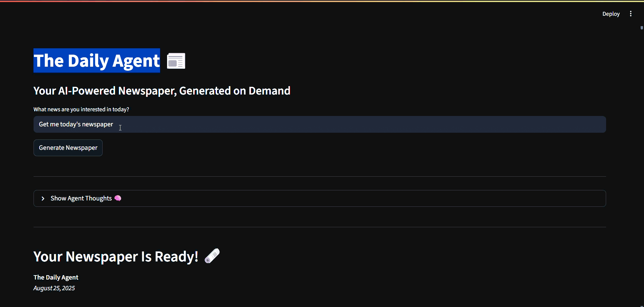Click the rolled newspaper emoji
This screenshot has width=644, height=307.
tap(212, 256)
